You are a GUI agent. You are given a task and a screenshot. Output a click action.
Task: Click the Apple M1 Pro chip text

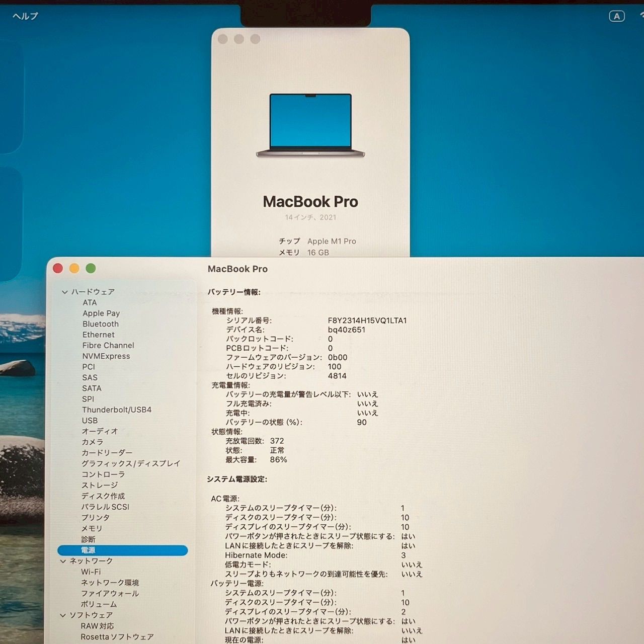(x=332, y=242)
